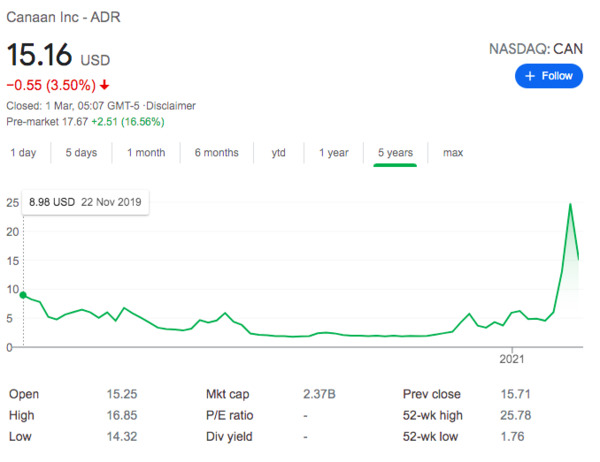The width and height of the screenshot is (600, 462).
Task: Click the pre-market 17.67 value
Action: click(x=75, y=122)
